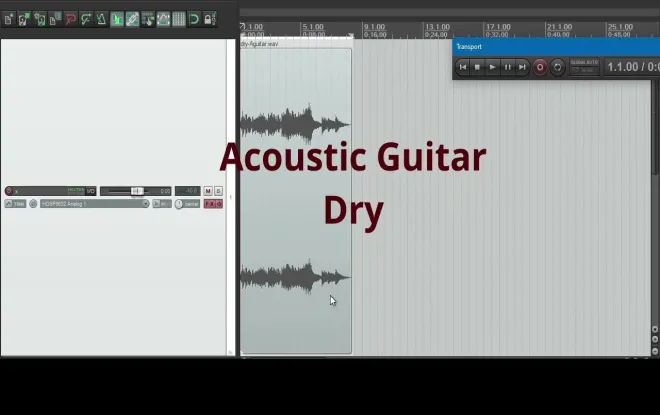
Task: Click the track volume fader
Action: (x=136, y=191)
